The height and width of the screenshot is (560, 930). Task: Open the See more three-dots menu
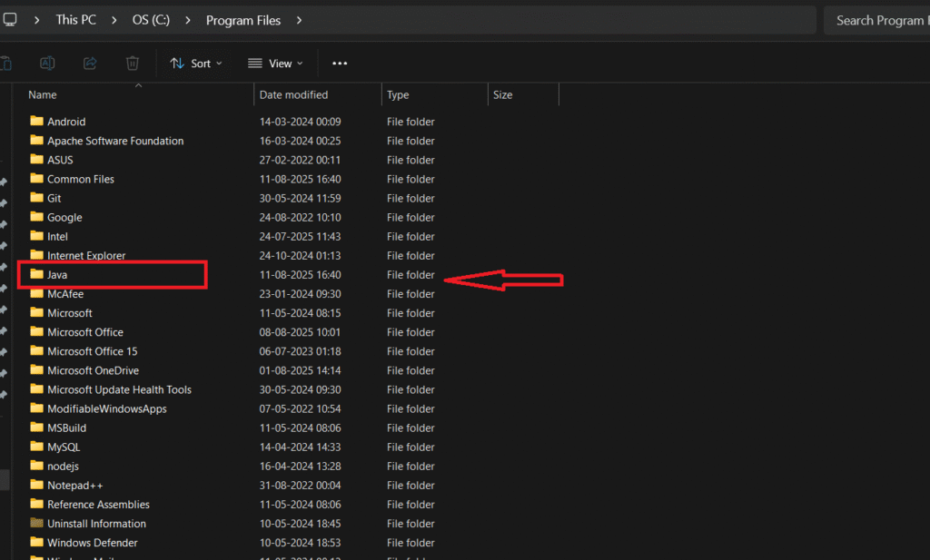(340, 64)
